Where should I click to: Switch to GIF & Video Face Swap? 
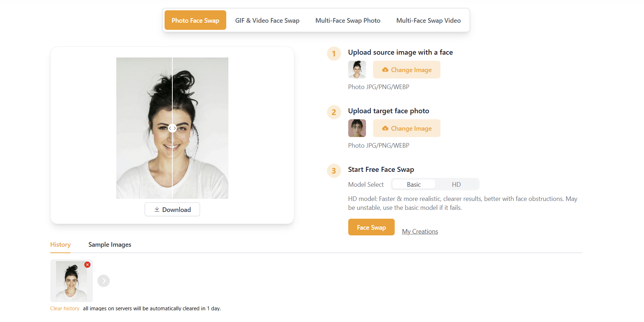(x=267, y=20)
